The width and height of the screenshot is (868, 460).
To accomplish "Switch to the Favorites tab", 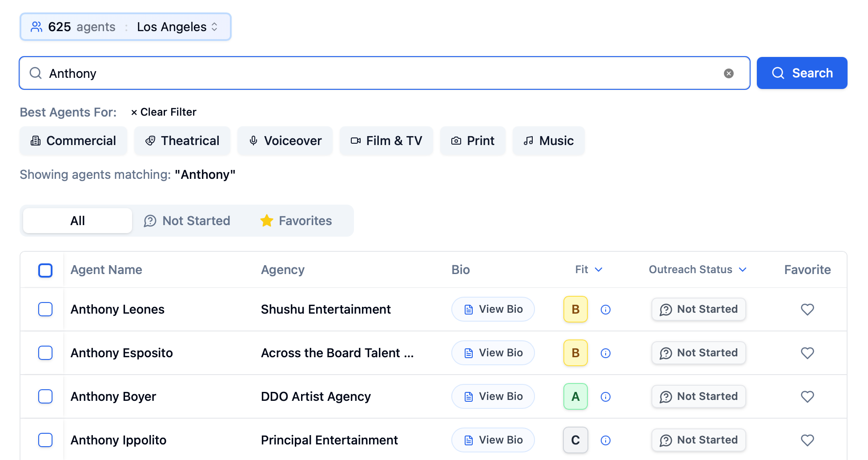I will [x=296, y=221].
